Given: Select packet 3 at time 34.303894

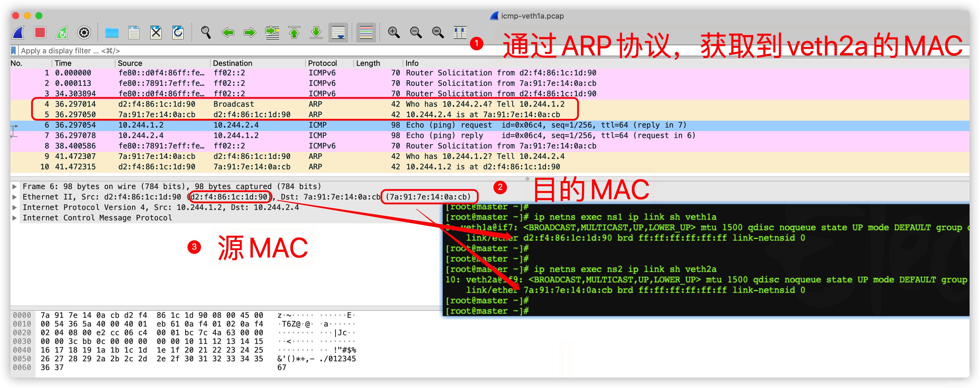Looking at the screenshot, I should 490,94.
